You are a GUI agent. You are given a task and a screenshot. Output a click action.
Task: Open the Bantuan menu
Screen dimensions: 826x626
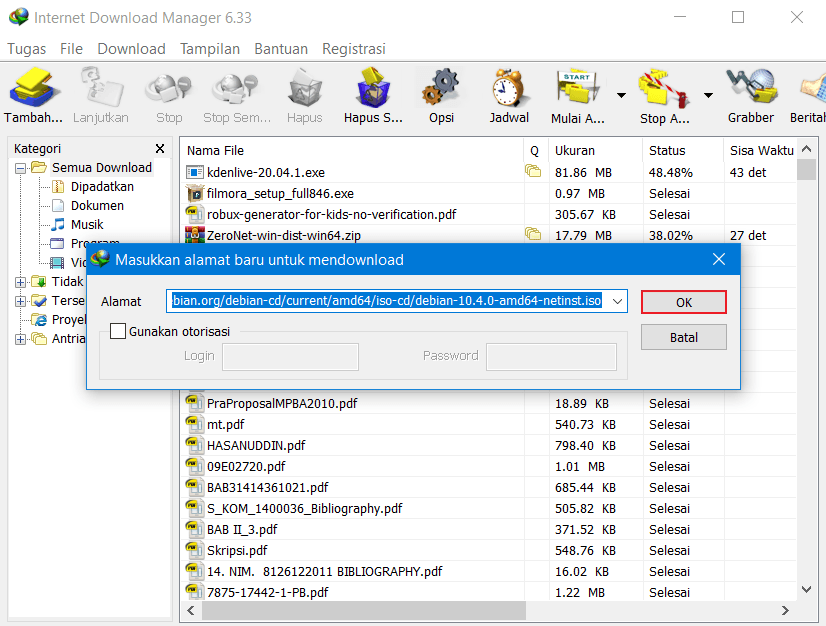281,49
